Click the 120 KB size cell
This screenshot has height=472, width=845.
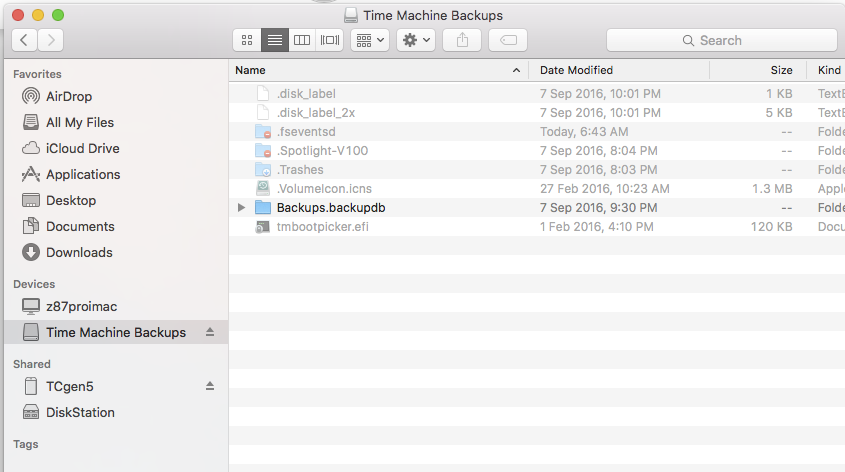click(772, 227)
